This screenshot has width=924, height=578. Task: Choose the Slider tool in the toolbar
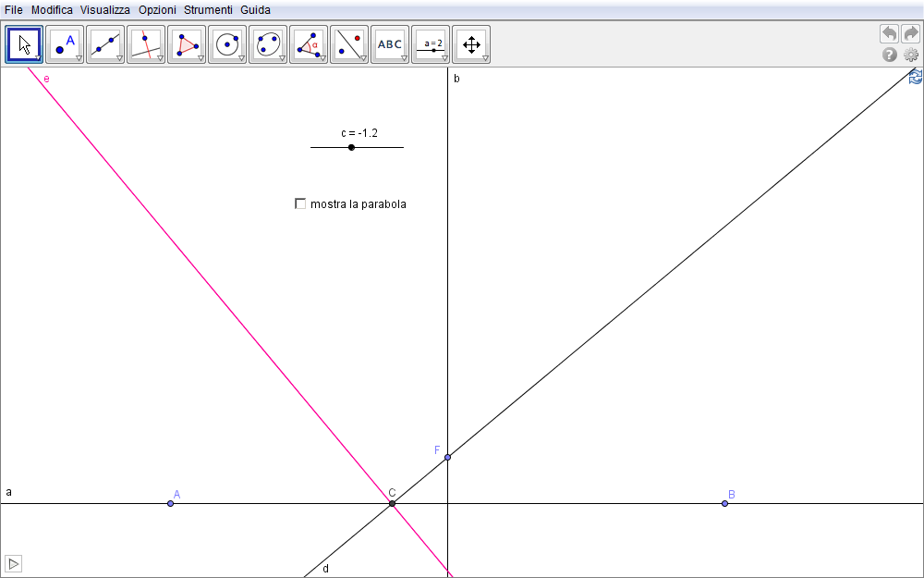coord(431,43)
